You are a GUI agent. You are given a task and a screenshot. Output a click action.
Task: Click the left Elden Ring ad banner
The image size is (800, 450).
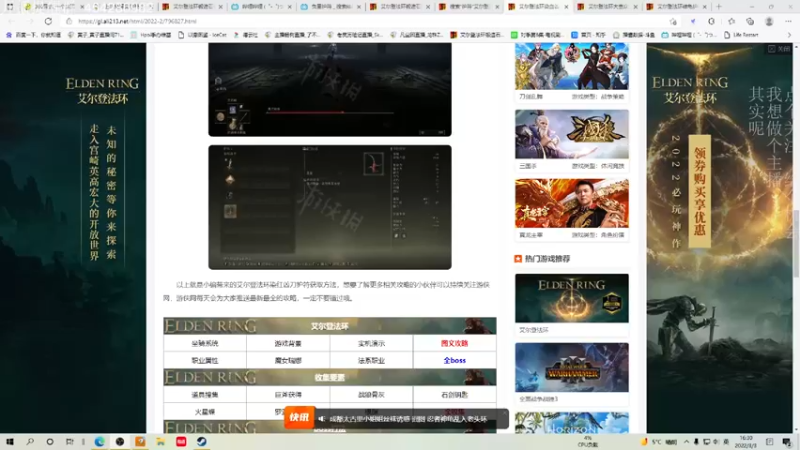coord(73,238)
